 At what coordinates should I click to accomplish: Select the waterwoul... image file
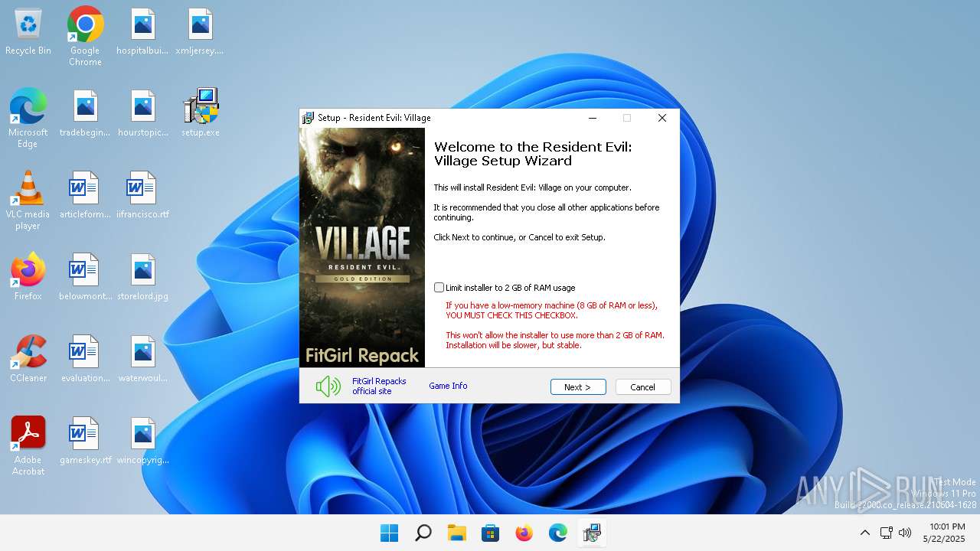click(142, 360)
